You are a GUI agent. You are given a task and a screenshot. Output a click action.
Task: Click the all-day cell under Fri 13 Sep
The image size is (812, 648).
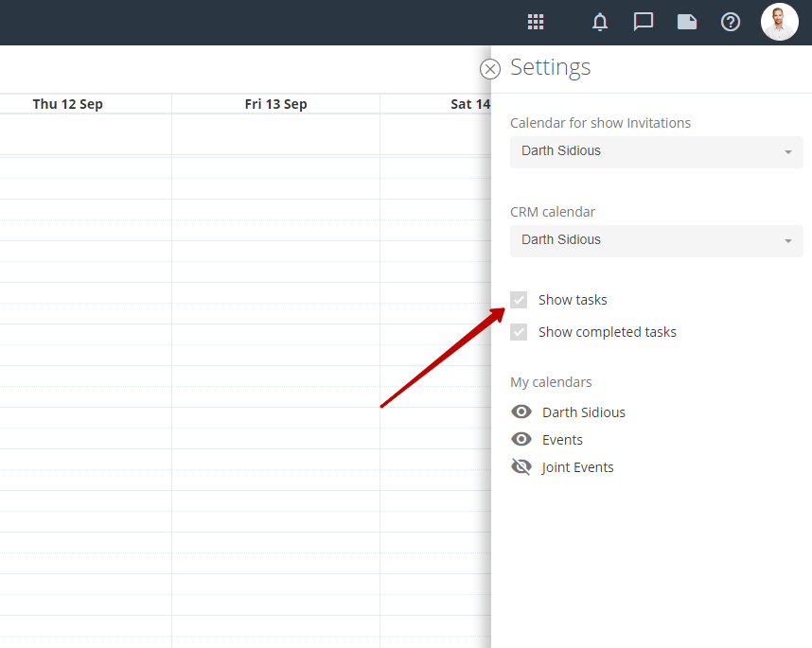(x=275, y=134)
